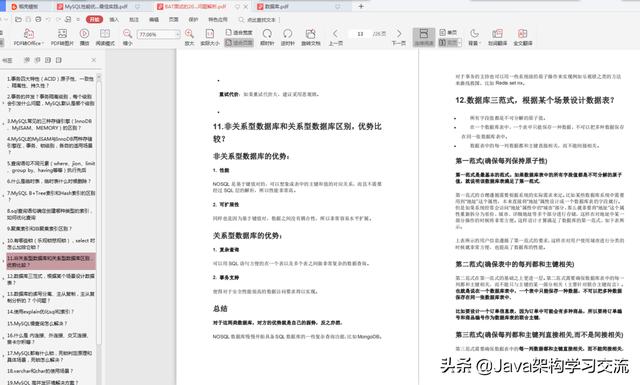
Task: Open bookmark 7 MySQL B+Tree and Hash index
Action: click(x=51, y=196)
